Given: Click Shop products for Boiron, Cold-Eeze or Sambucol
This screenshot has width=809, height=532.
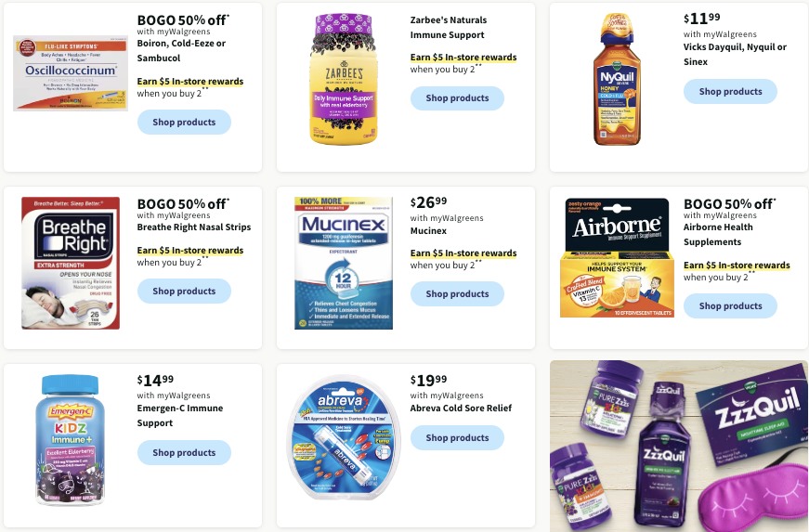Looking at the screenshot, I should 184,123.
